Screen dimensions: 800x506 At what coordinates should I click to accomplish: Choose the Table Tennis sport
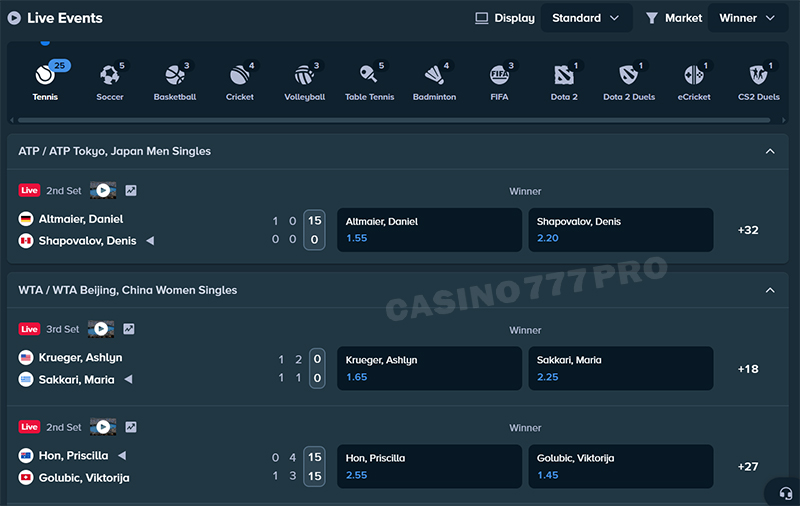369,75
